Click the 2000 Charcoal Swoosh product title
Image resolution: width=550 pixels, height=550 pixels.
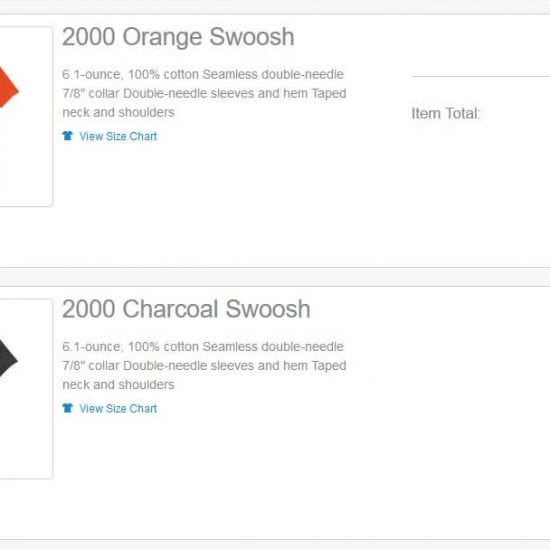point(186,309)
